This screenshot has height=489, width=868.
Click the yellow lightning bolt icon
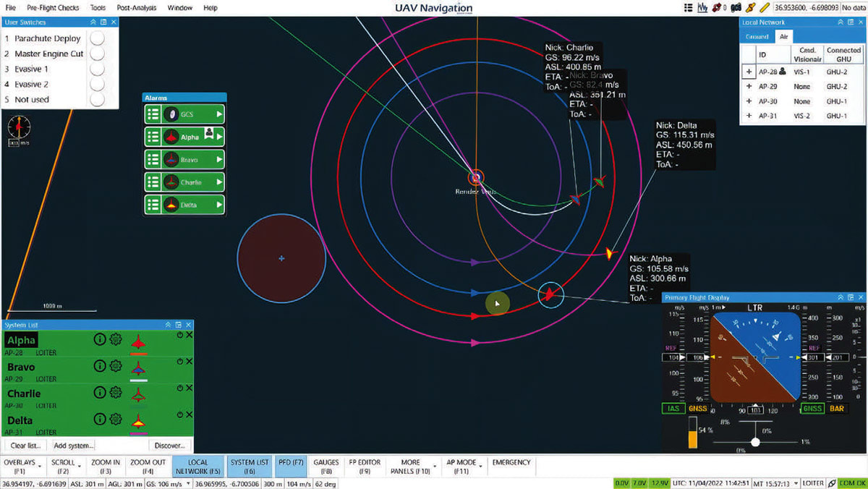751,8
